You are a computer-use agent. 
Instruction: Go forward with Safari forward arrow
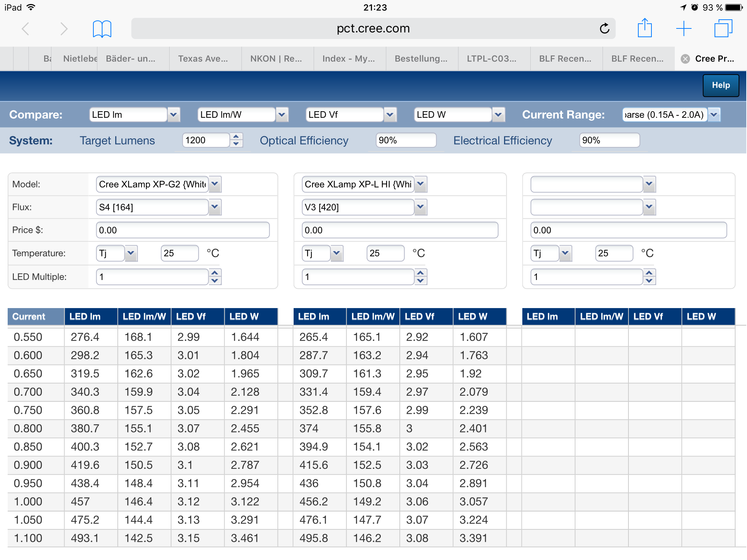coord(64,29)
